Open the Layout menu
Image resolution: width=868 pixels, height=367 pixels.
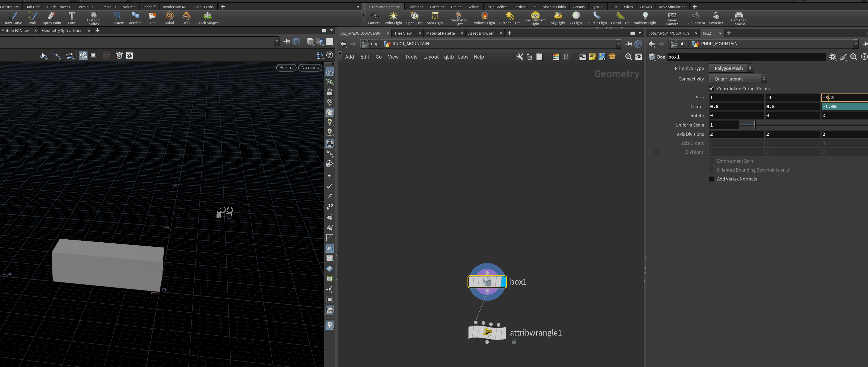431,57
